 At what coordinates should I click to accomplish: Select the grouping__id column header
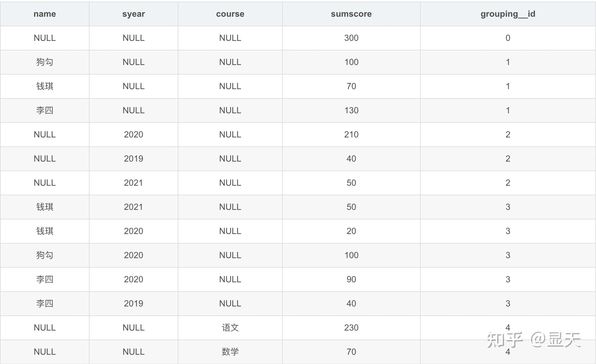[x=508, y=14]
